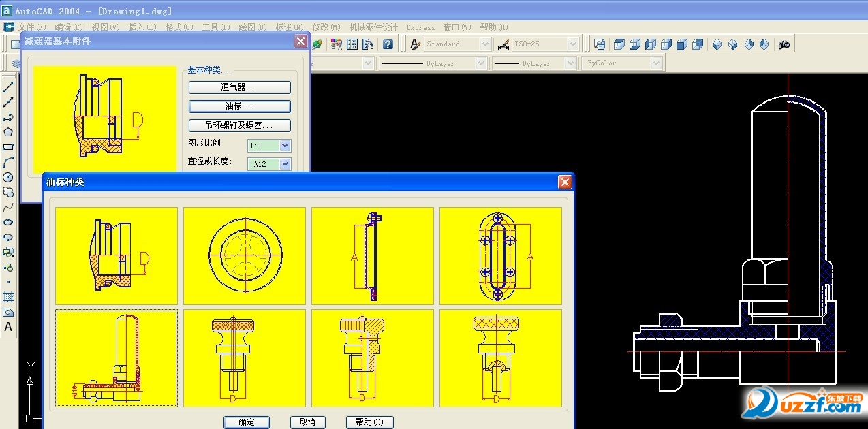Select the Spline tool
Viewport: 868px width, 429px height.
(8, 207)
